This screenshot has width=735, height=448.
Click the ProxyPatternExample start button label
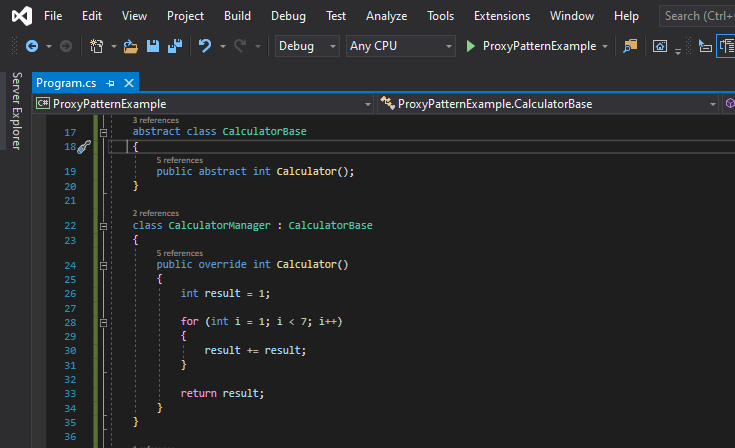(540, 46)
